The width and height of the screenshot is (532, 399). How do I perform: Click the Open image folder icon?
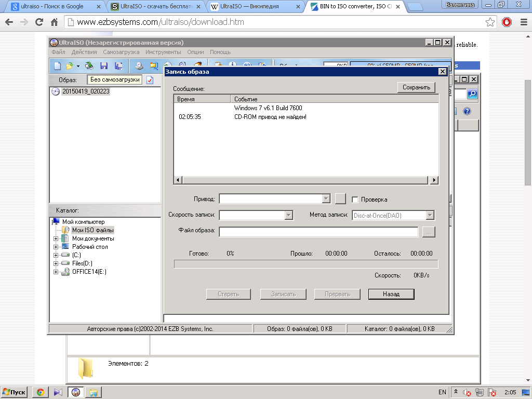tap(70, 66)
